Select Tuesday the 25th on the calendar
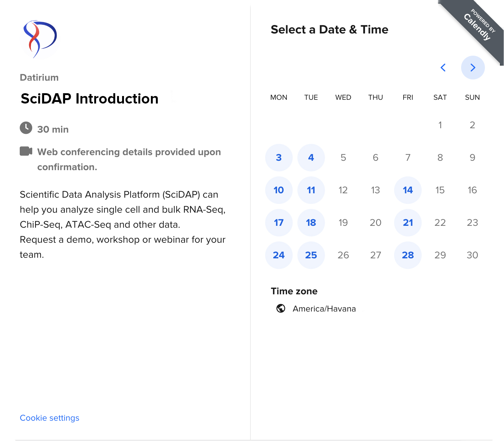This screenshot has width=504, height=441. tap(311, 255)
